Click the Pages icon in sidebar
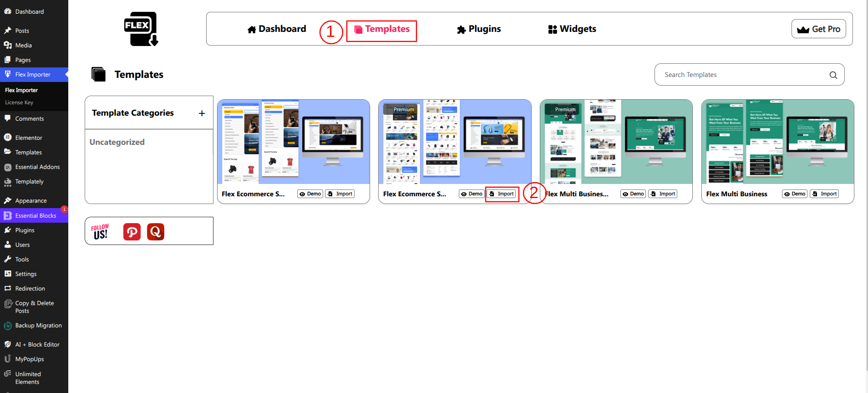The image size is (868, 393). [x=8, y=60]
